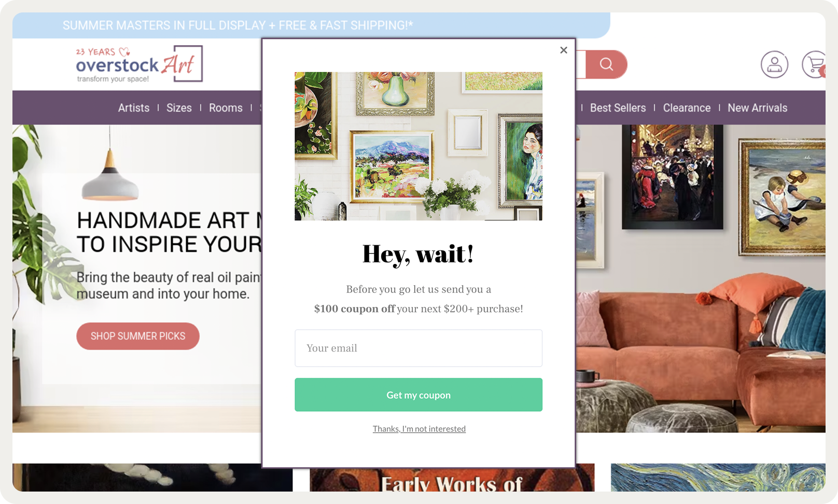
Task: Click the Your email input field
Action: [418, 348]
